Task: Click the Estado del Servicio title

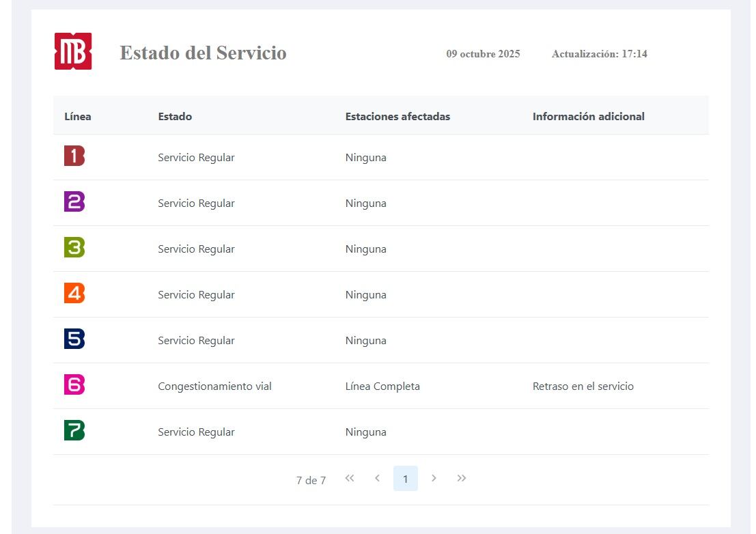Action: point(203,53)
